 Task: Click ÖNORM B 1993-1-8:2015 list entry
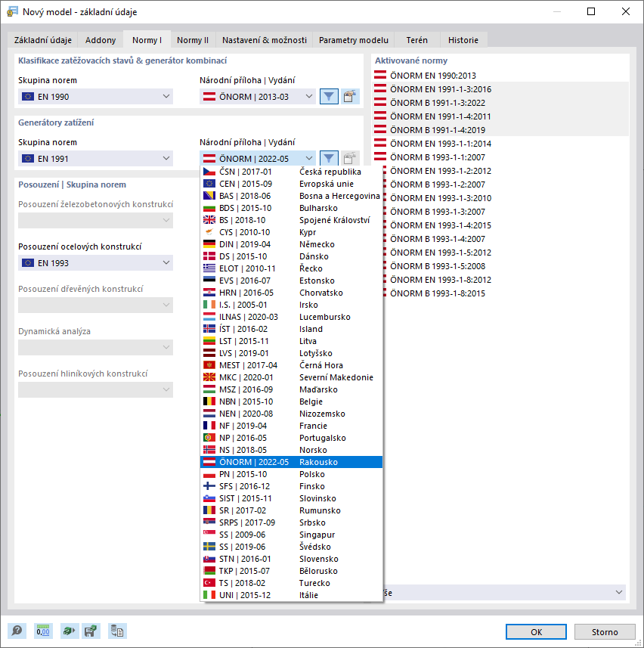tap(438, 293)
